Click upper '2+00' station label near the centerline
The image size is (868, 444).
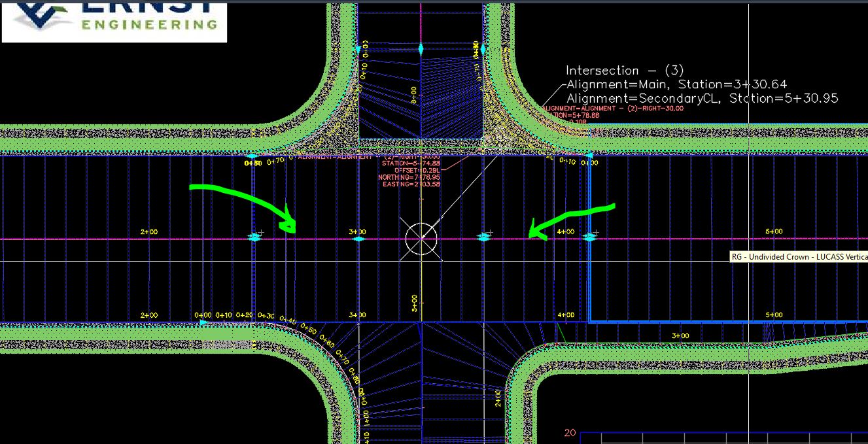149,231
